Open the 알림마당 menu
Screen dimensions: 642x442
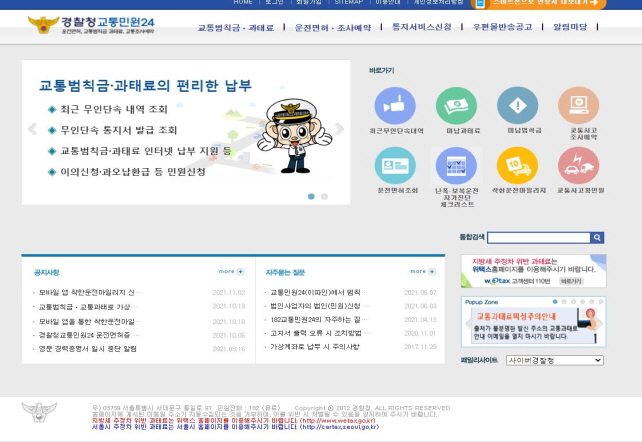click(570, 27)
